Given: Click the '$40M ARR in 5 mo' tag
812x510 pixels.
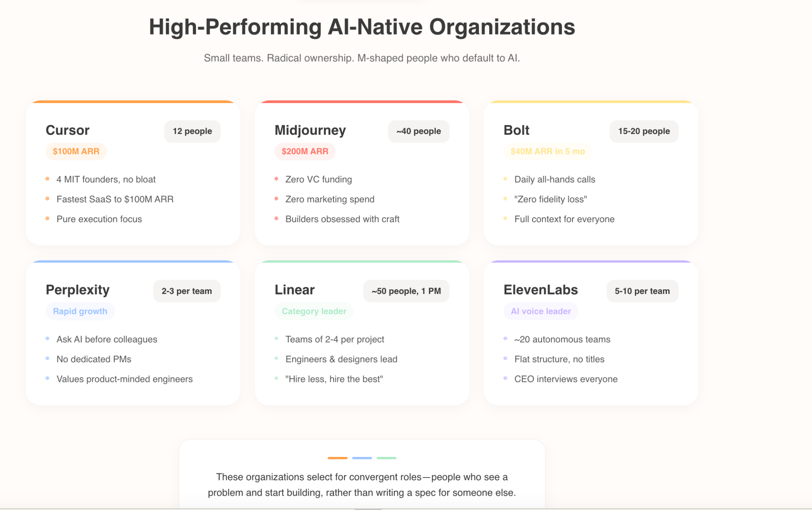Looking at the screenshot, I should [x=548, y=151].
